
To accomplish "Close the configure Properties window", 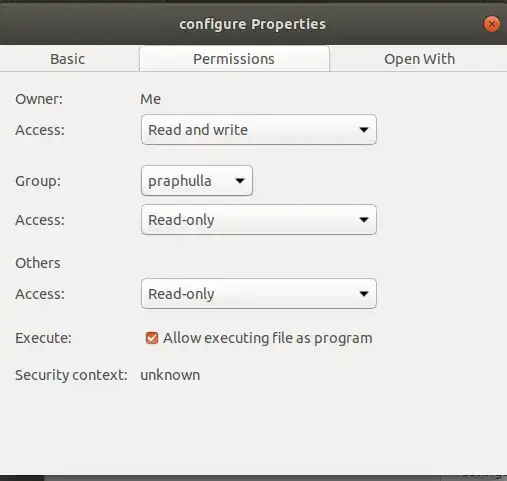I will coord(491,24).
